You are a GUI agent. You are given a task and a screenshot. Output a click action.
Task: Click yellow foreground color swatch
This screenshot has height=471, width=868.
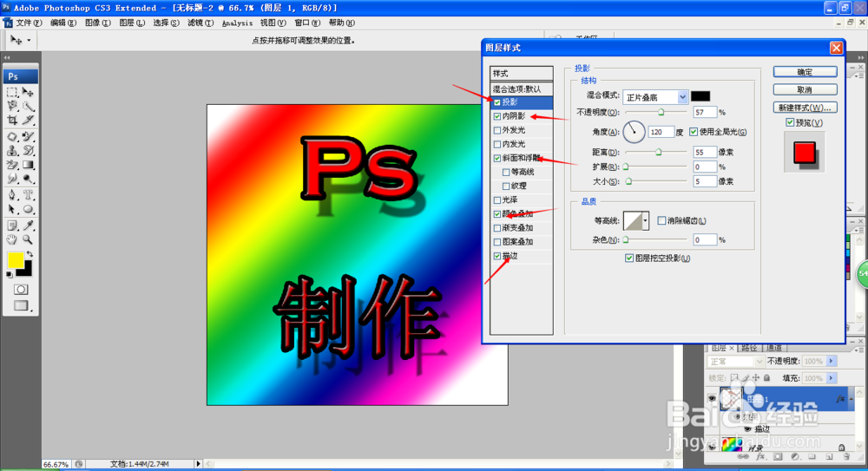16,259
